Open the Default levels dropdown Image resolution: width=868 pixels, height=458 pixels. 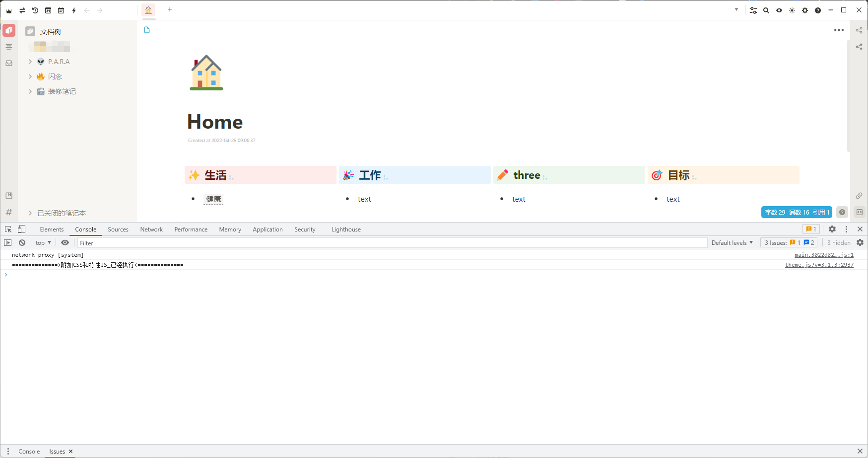(732, 243)
